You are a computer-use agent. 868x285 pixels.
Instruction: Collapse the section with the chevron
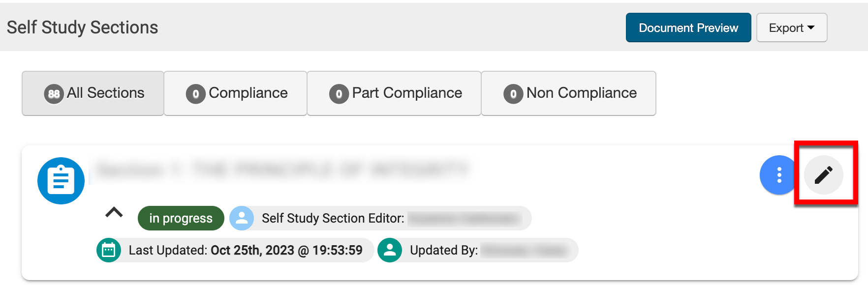114,213
